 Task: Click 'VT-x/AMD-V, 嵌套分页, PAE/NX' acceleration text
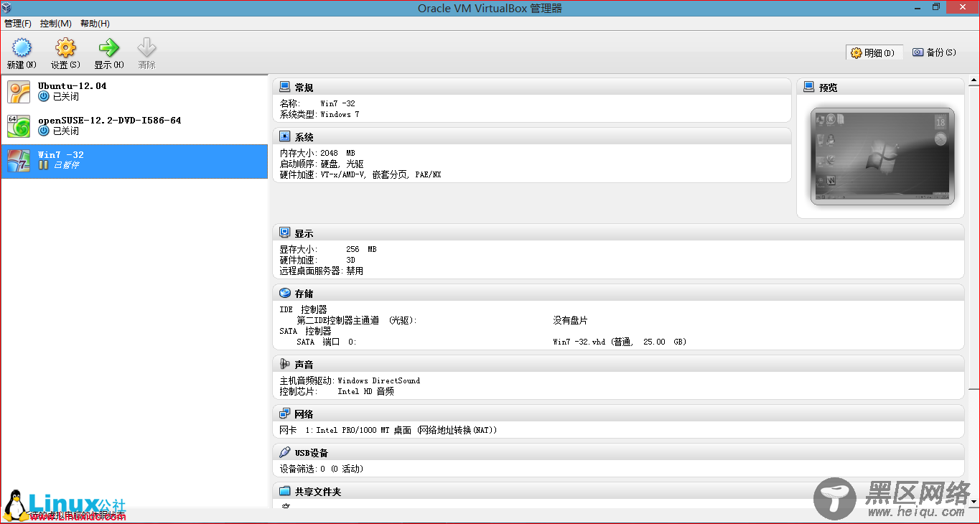click(381, 174)
